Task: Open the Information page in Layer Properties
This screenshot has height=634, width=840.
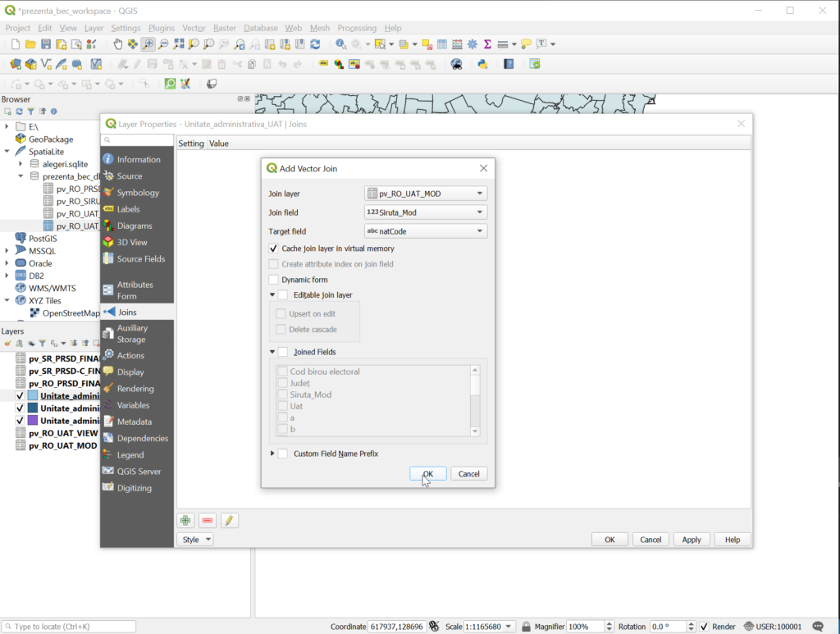Action: point(137,160)
